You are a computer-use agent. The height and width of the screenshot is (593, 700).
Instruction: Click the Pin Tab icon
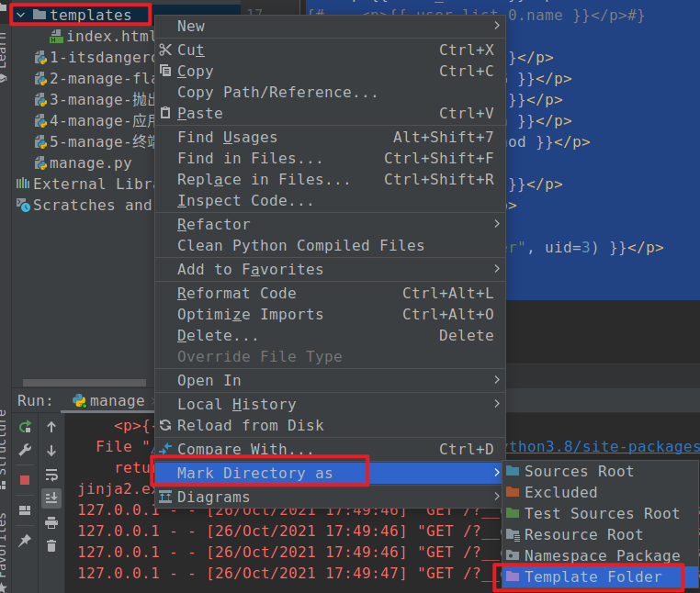pyautogui.click(x=25, y=541)
